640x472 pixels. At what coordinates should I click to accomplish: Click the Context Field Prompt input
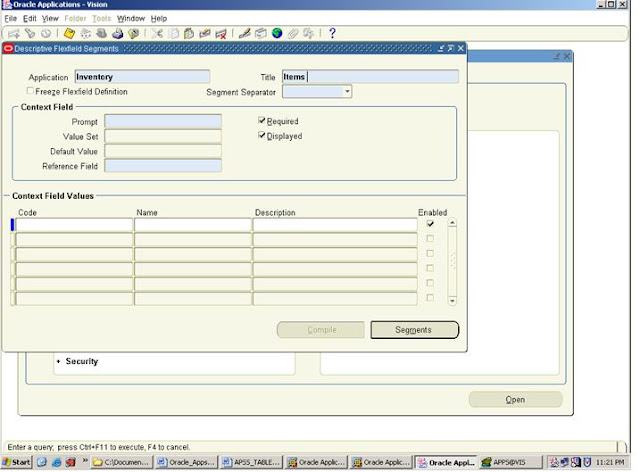coord(163,121)
